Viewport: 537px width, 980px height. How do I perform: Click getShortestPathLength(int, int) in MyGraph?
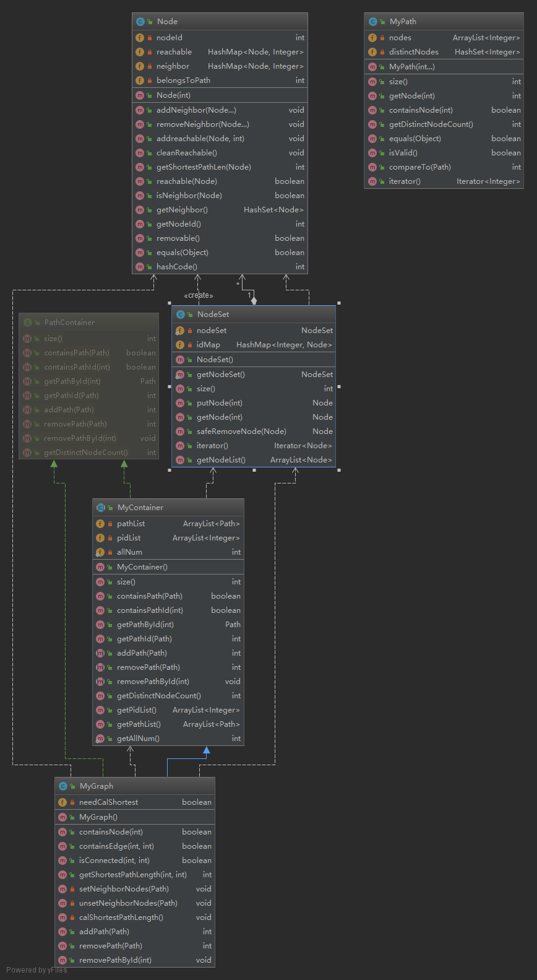[x=135, y=875]
